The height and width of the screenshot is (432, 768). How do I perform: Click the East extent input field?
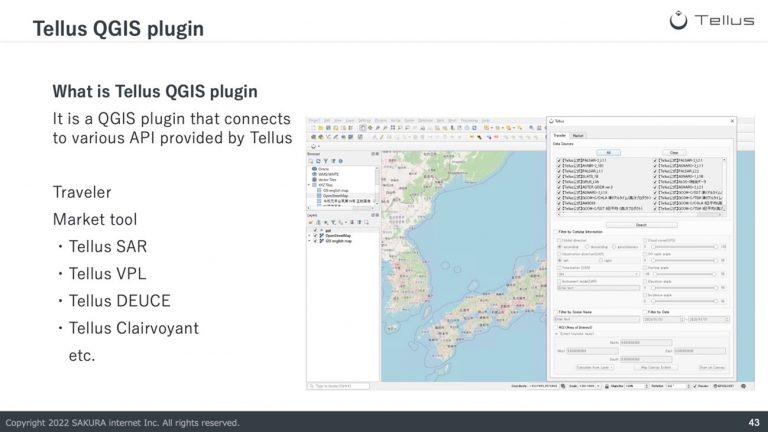[x=700, y=351]
